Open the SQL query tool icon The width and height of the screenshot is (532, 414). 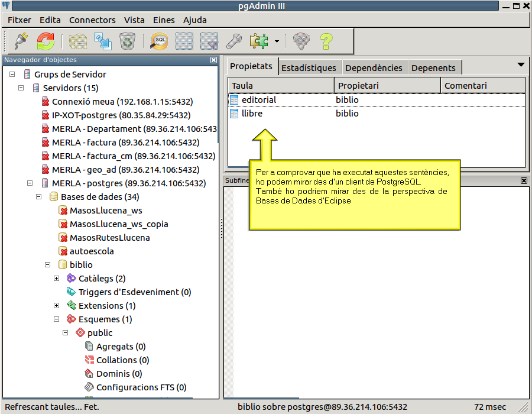pos(159,41)
